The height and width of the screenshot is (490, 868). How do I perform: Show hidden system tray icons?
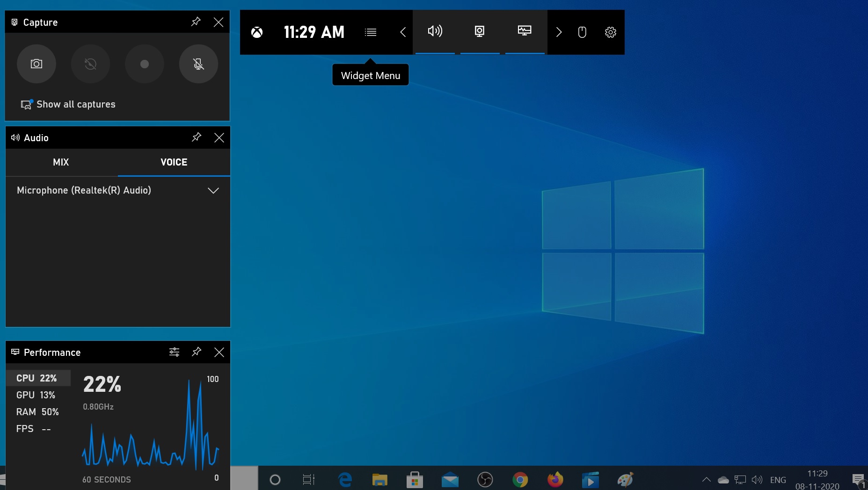pyautogui.click(x=707, y=480)
